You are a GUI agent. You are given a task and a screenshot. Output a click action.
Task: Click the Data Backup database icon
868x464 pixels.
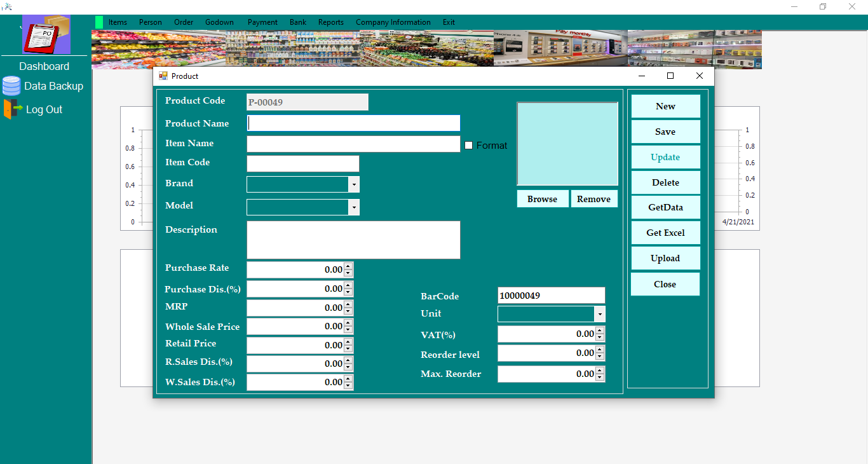tap(11, 86)
